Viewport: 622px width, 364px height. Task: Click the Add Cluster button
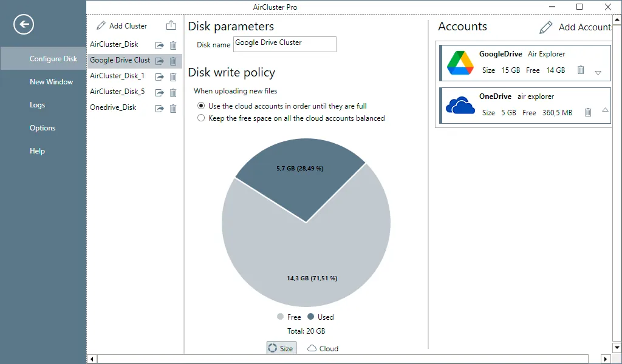pos(121,25)
